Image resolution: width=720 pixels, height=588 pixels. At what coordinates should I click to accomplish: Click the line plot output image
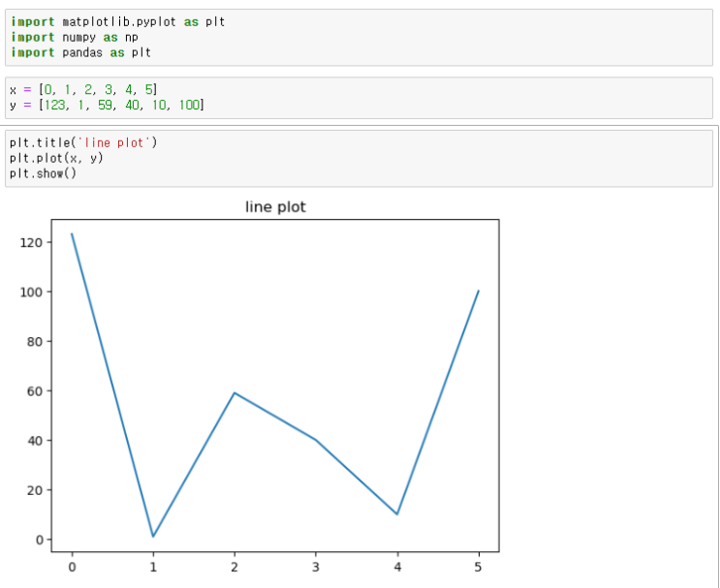(x=260, y=387)
